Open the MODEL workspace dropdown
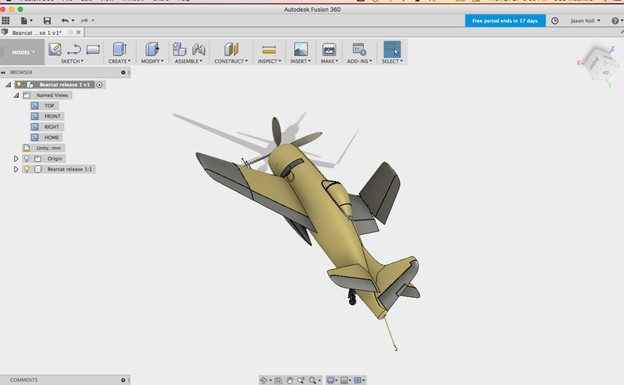This screenshot has width=624, height=385. coord(23,52)
